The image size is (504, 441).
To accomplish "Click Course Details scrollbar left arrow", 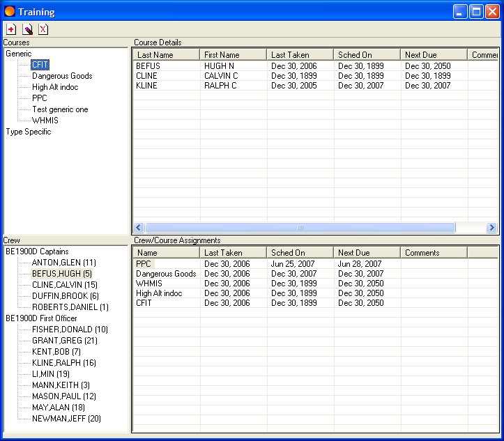I will click(139, 228).
